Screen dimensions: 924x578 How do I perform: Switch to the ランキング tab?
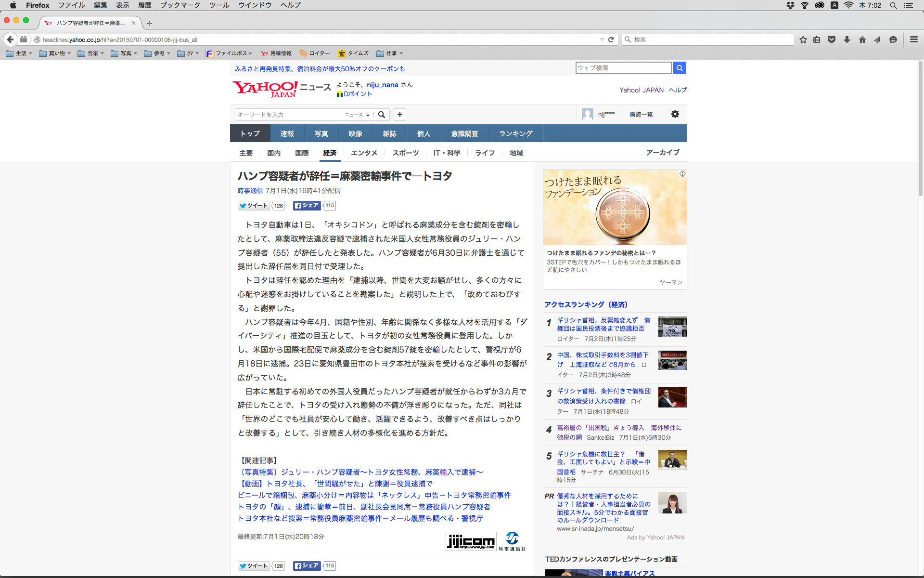point(515,133)
